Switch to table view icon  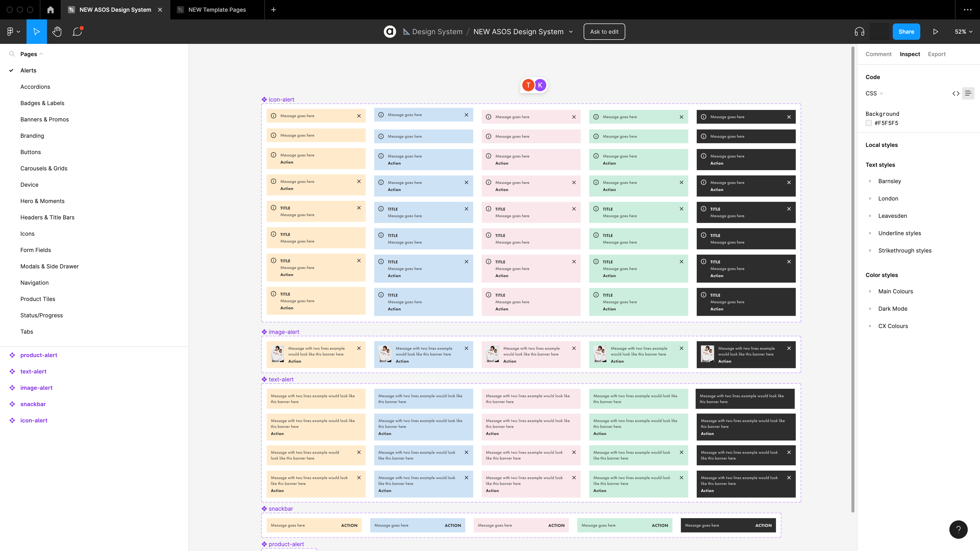[x=968, y=93]
